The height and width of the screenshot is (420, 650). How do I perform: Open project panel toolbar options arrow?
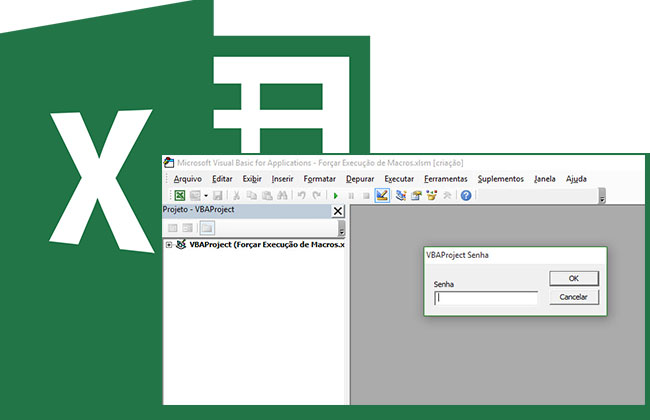[342, 228]
